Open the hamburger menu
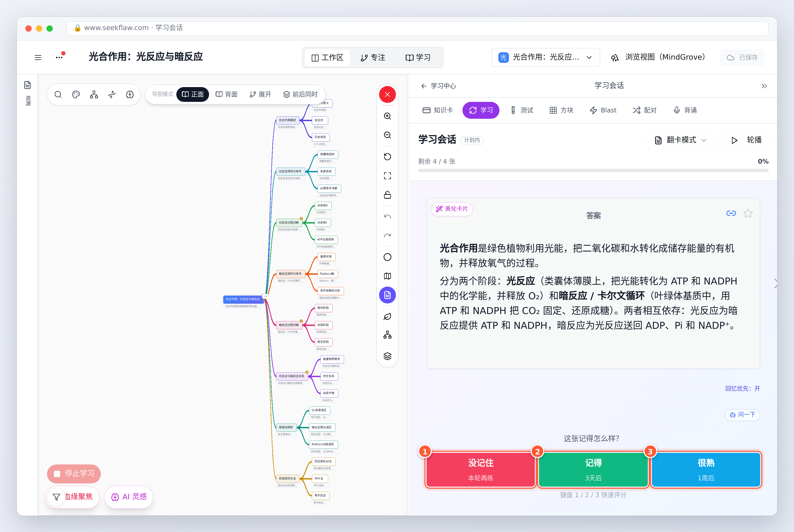The width and height of the screenshot is (794, 532). pyautogui.click(x=38, y=57)
